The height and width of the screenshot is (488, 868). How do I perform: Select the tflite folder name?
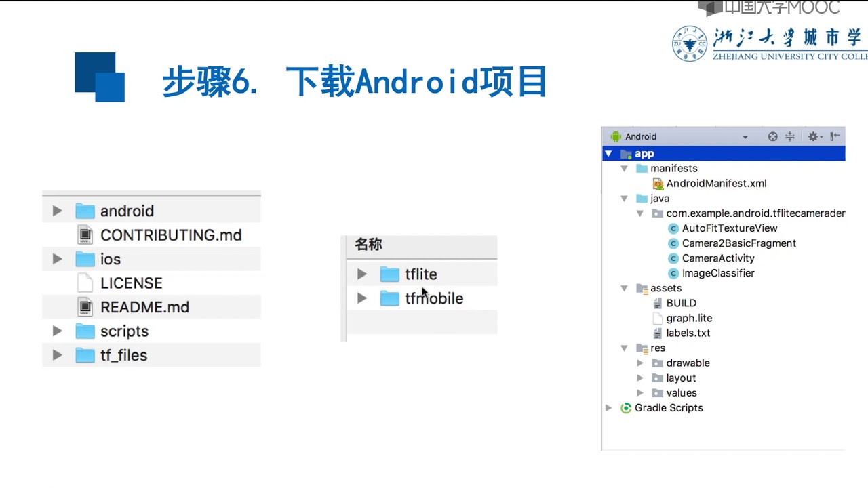421,274
